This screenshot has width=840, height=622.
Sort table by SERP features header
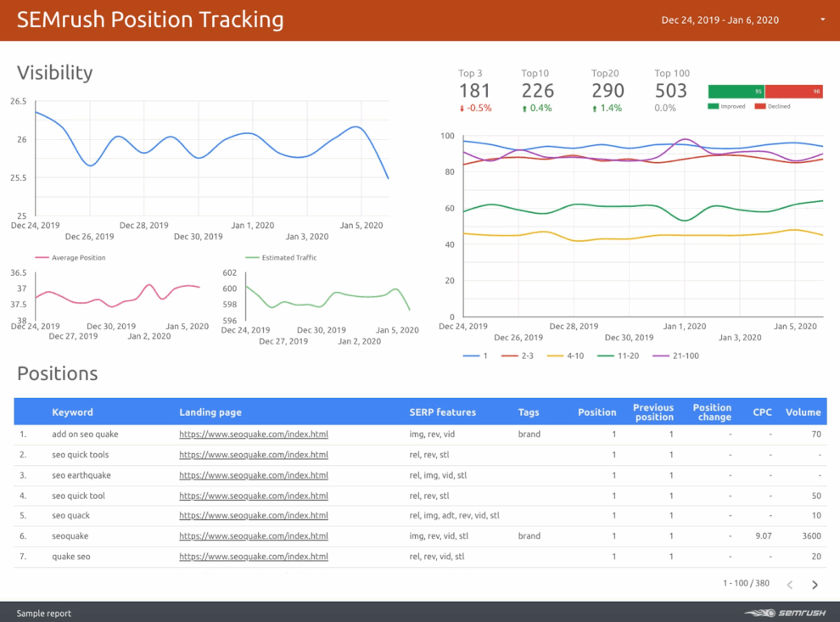443,412
